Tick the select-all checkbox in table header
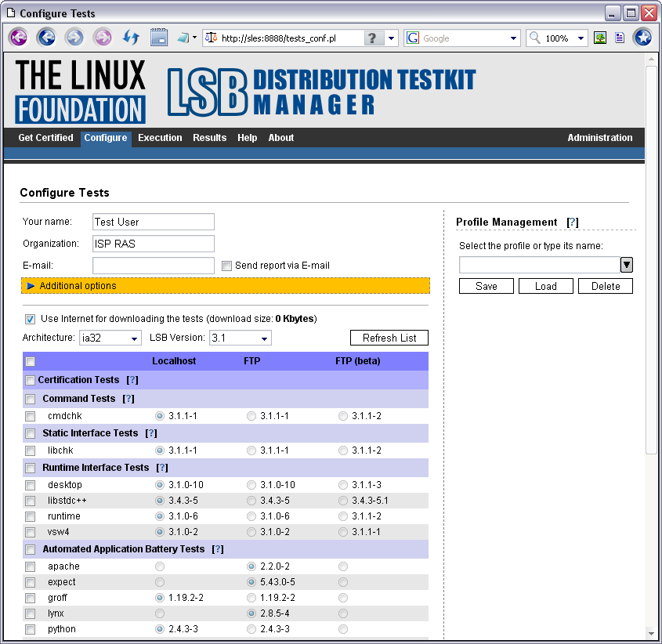The width and height of the screenshot is (662, 644). [x=30, y=361]
